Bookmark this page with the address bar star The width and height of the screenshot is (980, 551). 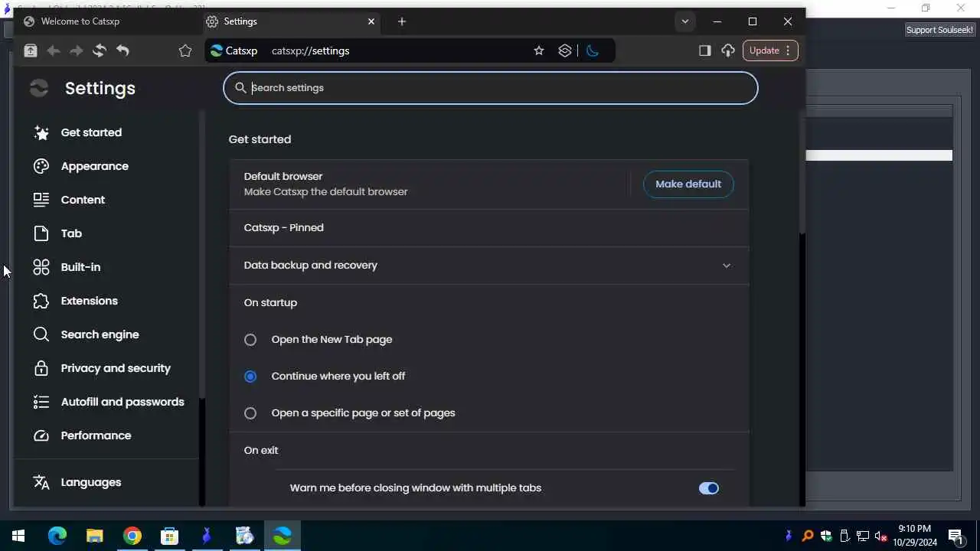[x=539, y=51]
